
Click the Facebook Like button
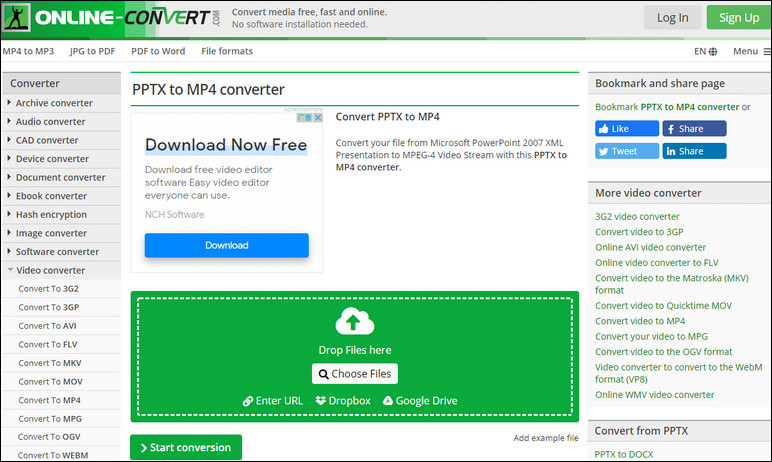pos(627,129)
